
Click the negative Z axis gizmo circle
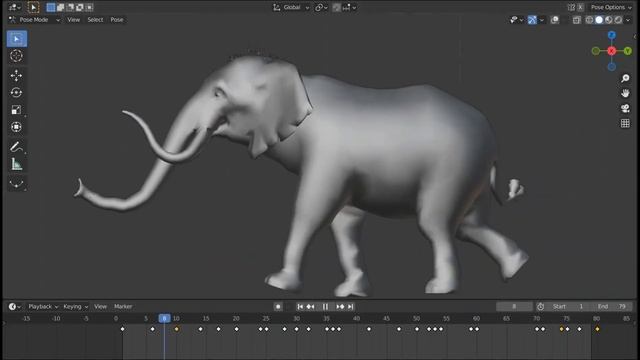(611, 67)
